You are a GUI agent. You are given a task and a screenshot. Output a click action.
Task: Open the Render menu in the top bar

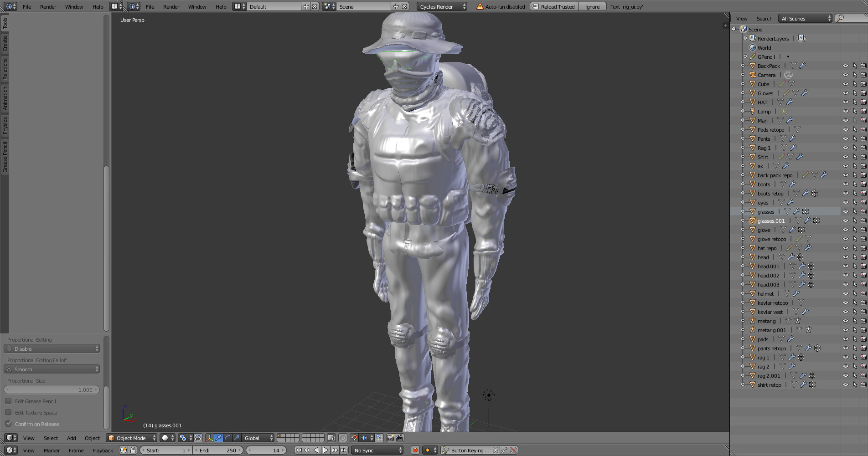[x=47, y=6]
